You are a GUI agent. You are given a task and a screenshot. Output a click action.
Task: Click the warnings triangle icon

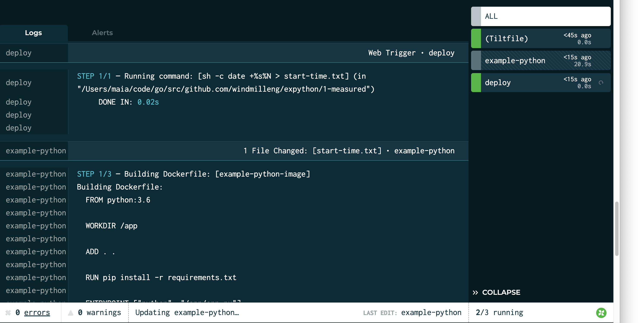click(x=71, y=312)
